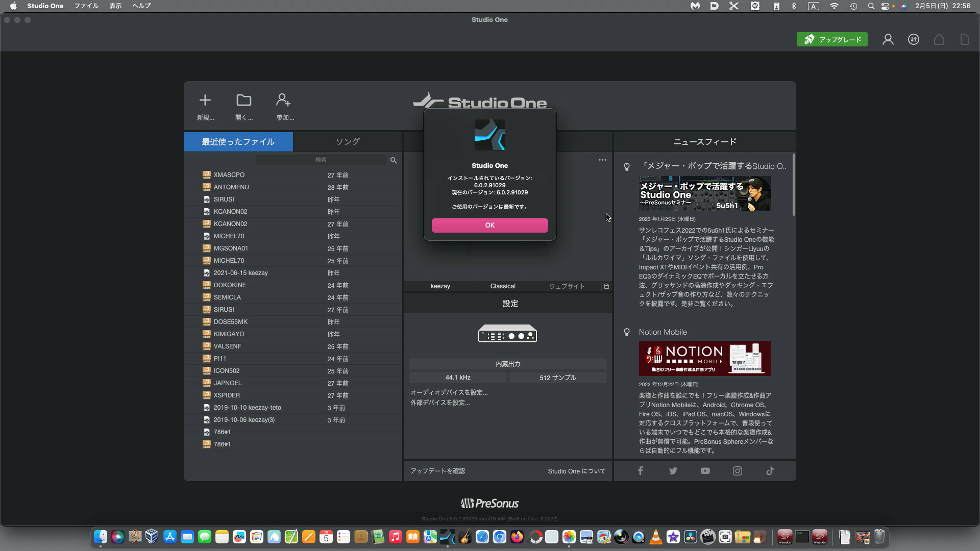Click the search magnifier icon in recent files

394,160
